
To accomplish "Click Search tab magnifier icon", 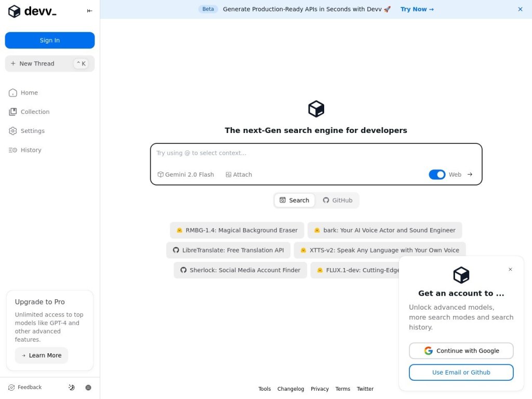I will tap(283, 200).
